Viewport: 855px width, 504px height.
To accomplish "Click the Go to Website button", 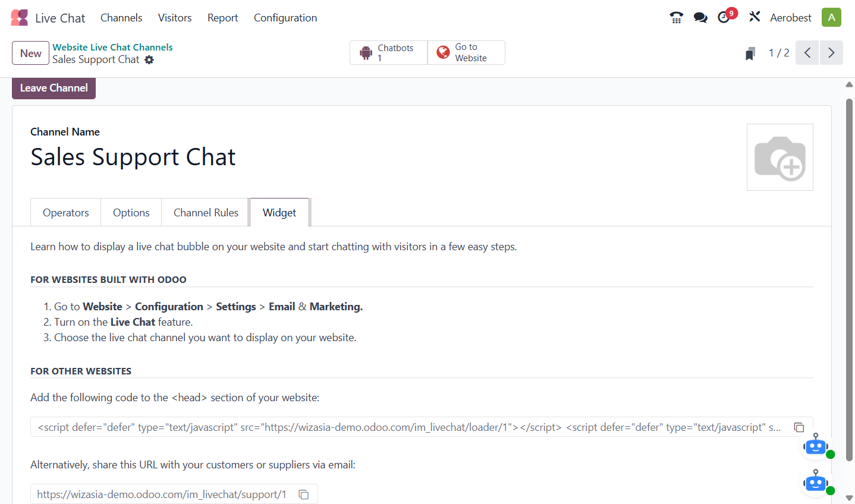I will [466, 53].
